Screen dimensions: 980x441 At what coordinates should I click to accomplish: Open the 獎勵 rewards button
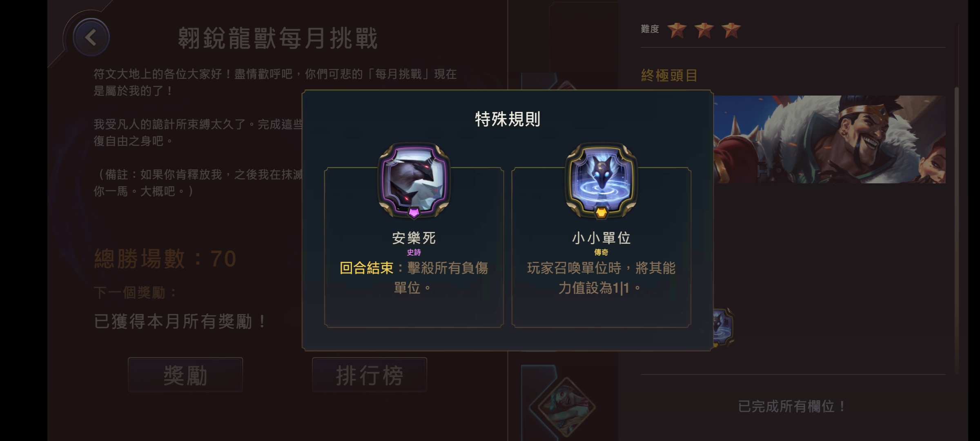(x=185, y=375)
